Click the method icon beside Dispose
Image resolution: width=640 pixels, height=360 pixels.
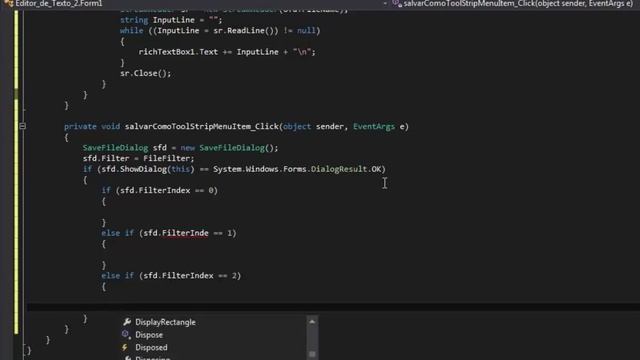coord(126,335)
